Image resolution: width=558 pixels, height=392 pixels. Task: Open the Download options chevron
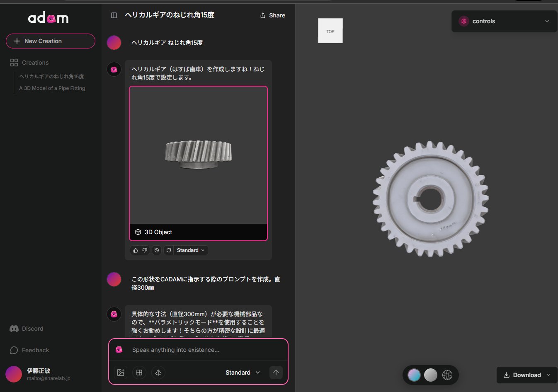[x=548, y=375]
